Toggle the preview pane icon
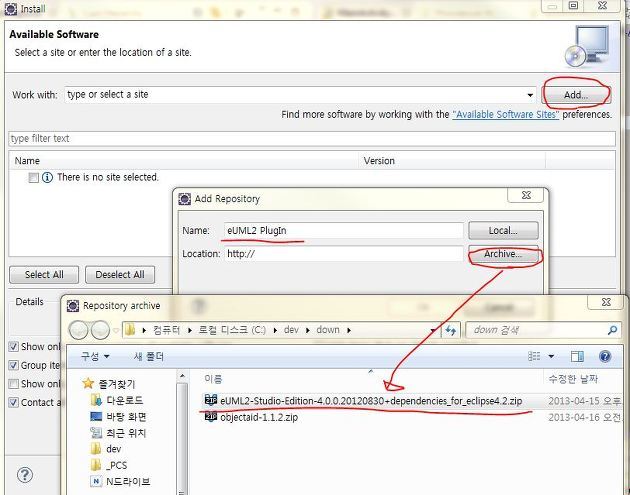This screenshot has height=495, width=630. pos(577,356)
